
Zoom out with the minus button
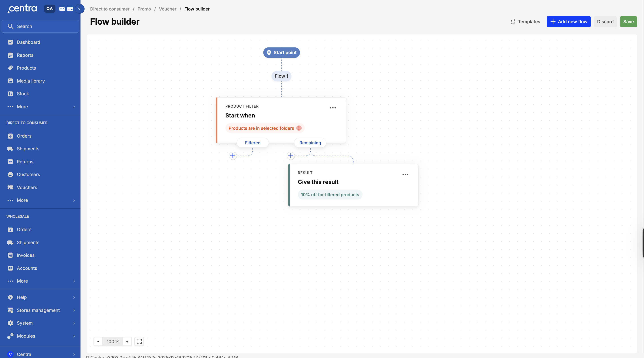pos(98,341)
